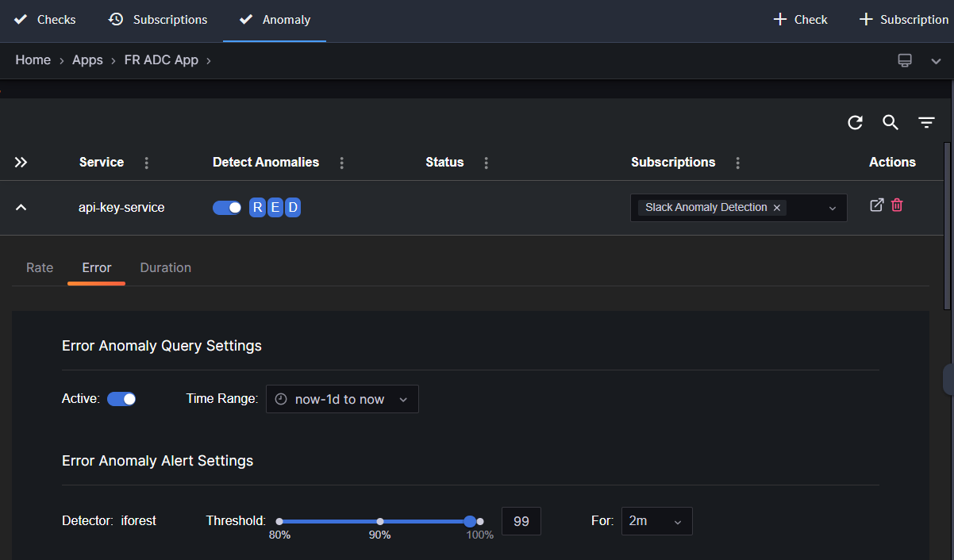
Task: Open Service column options menu
Action: point(146,163)
